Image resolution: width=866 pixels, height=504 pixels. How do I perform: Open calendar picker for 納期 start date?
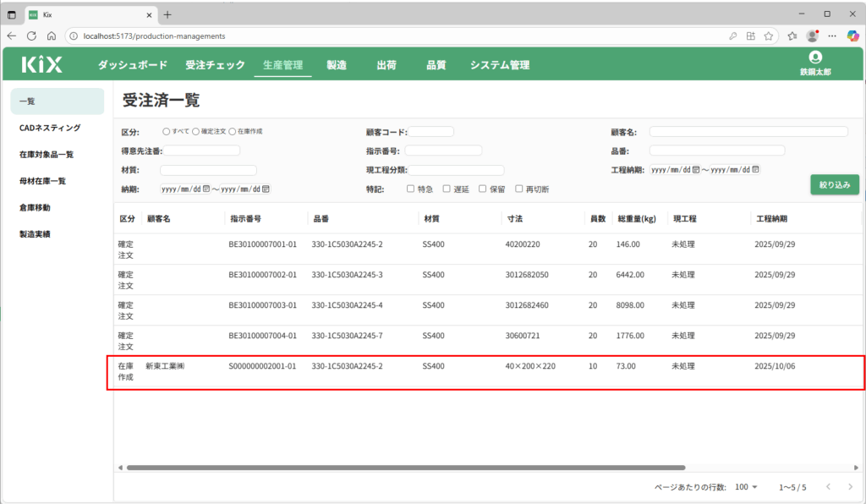click(206, 189)
